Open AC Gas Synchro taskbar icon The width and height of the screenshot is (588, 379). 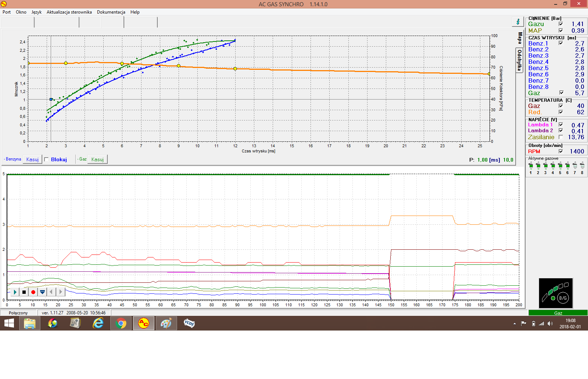click(x=143, y=323)
